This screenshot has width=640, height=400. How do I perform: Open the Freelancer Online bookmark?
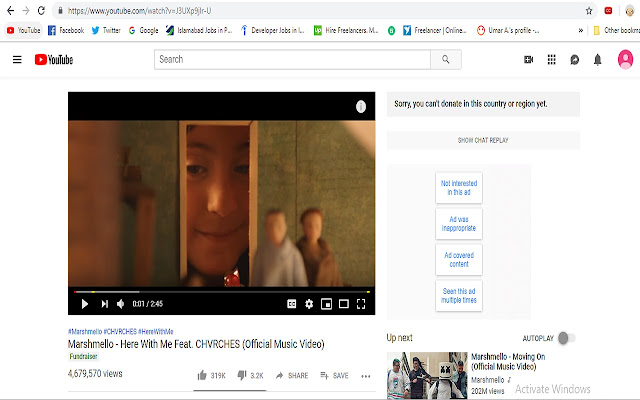(x=435, y=30)
